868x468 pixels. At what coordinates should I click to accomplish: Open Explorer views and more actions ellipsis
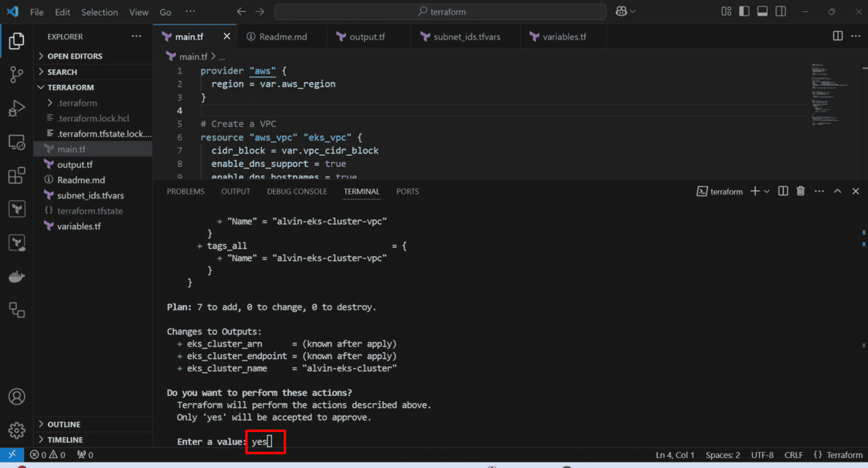pyautogui.click(x=136, y=36)
